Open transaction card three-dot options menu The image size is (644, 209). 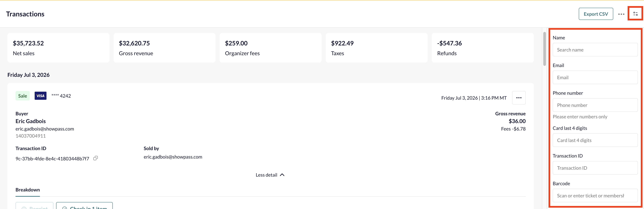tap(519, 98)
